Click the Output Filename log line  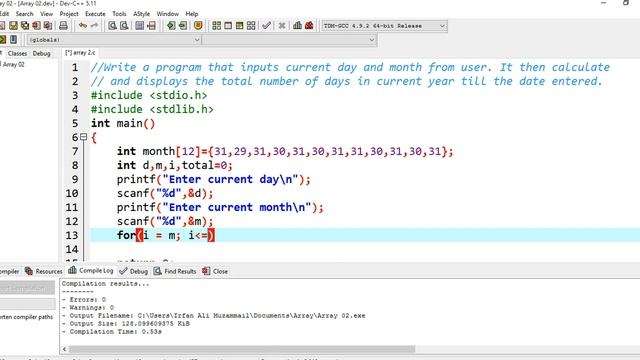[x=213, y=316]
